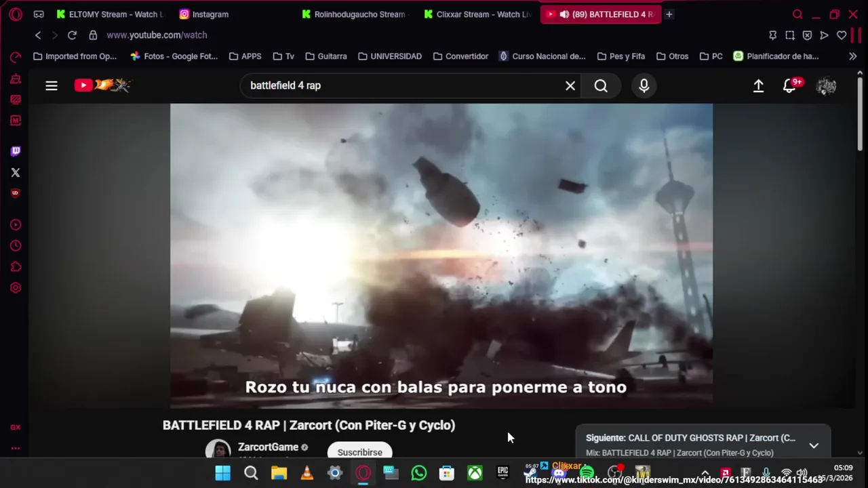This screenshot has width=868, height=488.
Task: Open the PC bookmark folder
Action: coord(710,56)
